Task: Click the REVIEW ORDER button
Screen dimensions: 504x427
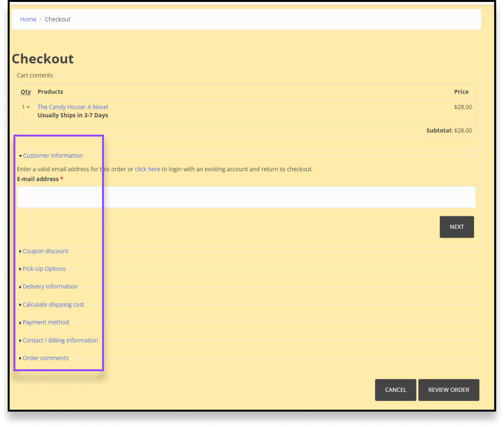Action: point(449,390)
